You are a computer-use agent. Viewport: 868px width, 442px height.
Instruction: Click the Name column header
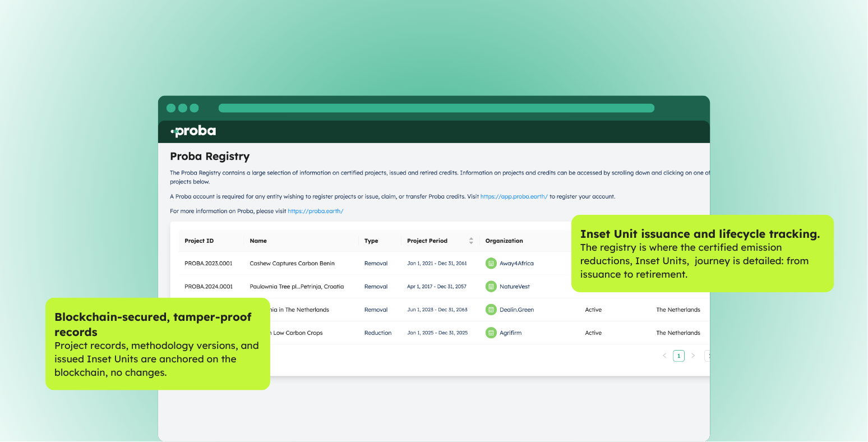pos(258,241)
